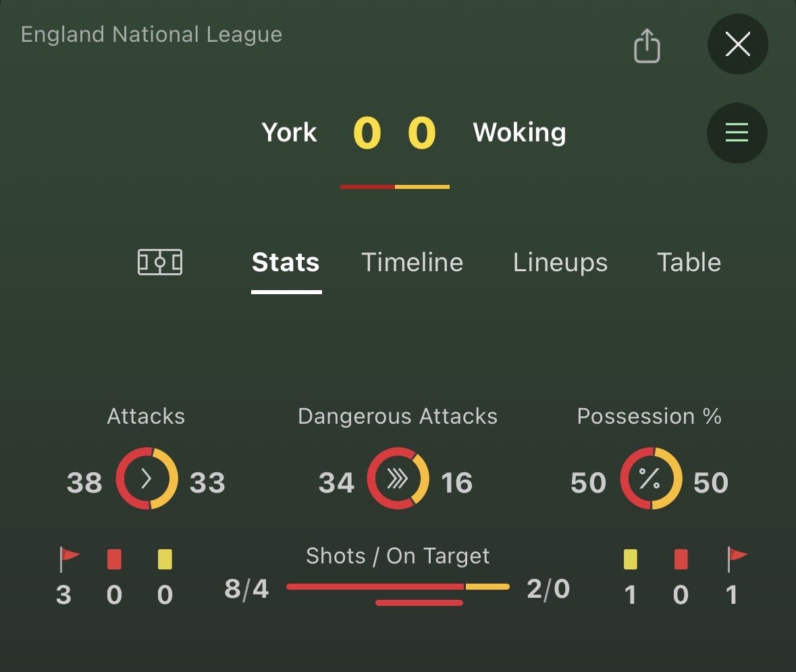The width and height of the screenshot is (796, 672).
Task: Tap York's red card icon
Action: click(114, 559)
